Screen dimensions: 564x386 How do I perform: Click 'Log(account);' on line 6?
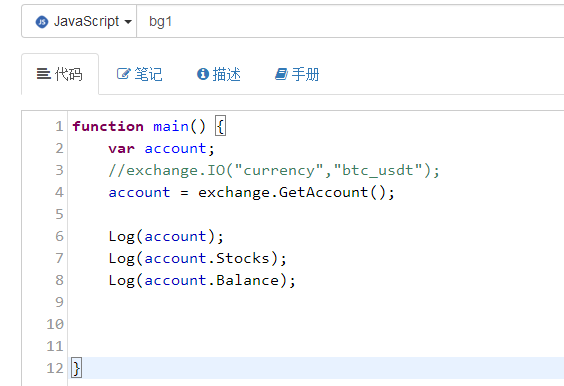click(x=166, y=237)
